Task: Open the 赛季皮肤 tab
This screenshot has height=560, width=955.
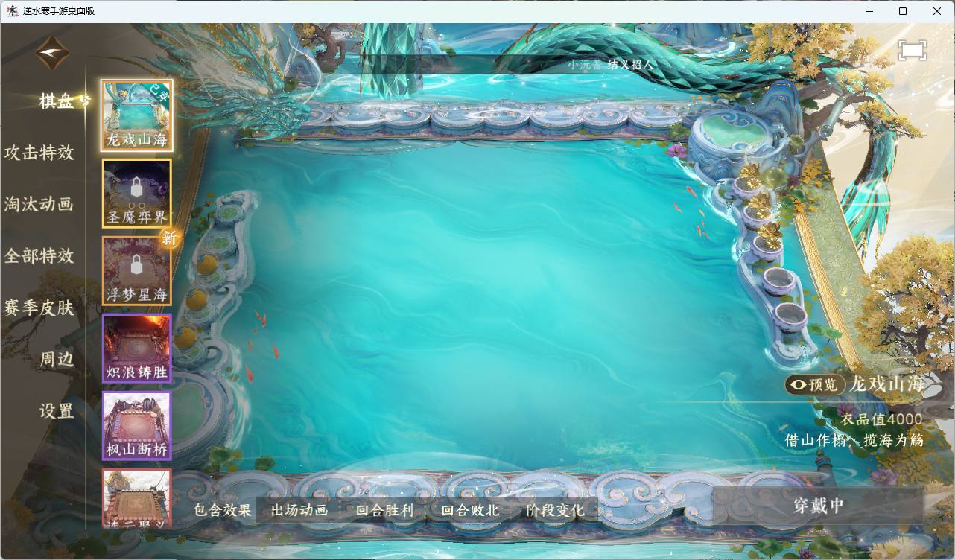Action: tap(39, 307)
